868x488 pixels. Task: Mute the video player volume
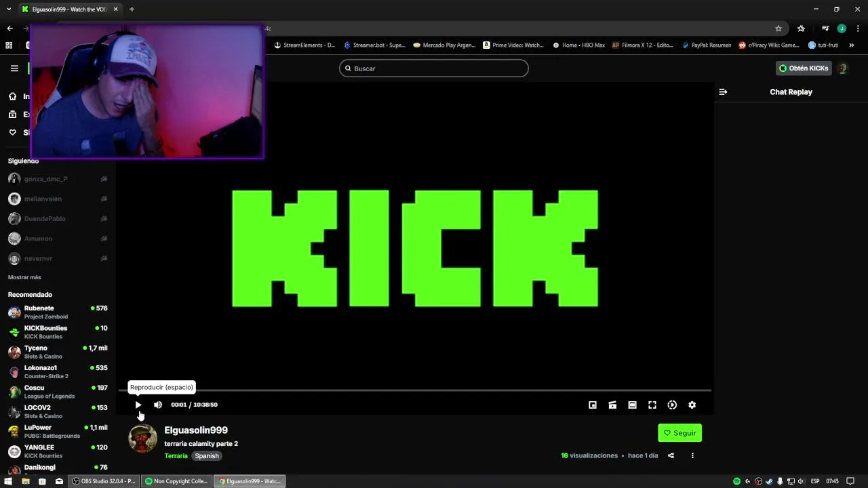(x=158, y=405)
